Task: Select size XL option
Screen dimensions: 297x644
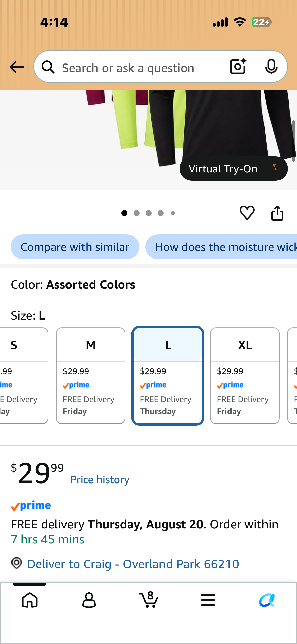Action: click(245, 376)
